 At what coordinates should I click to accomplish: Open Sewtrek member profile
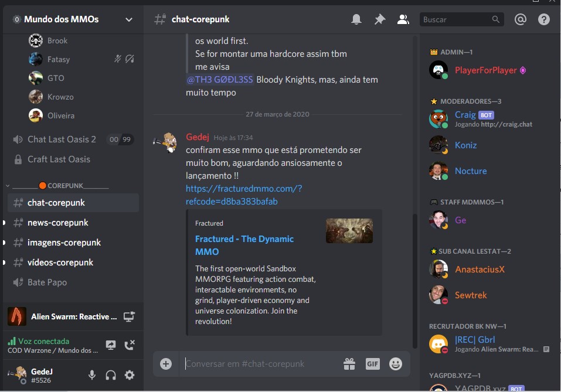490,295
